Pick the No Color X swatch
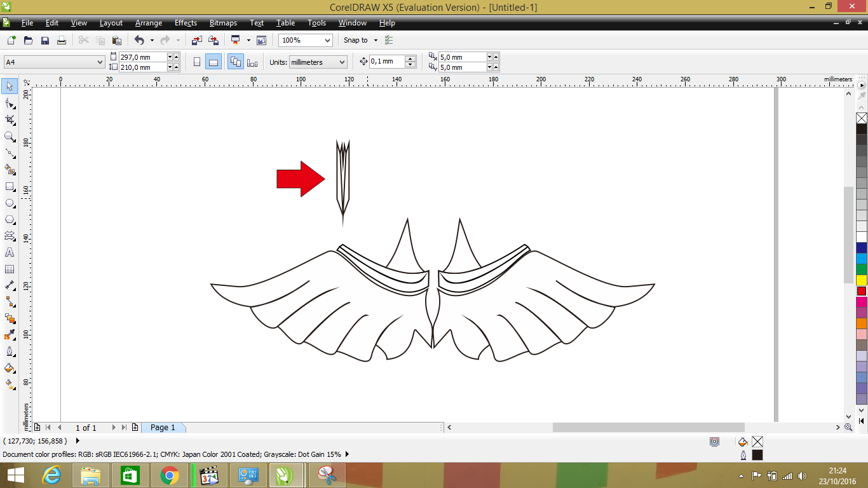This screenshot has width=868, height=488. tap(862, 118)
